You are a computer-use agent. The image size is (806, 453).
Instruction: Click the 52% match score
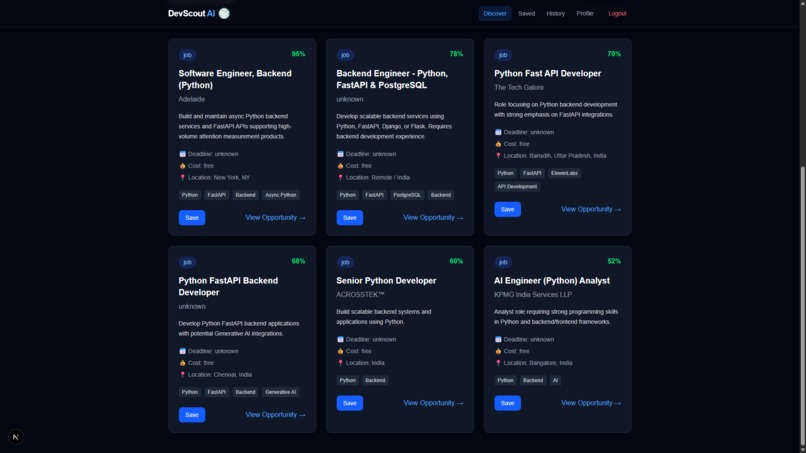(x=614, y=261)
